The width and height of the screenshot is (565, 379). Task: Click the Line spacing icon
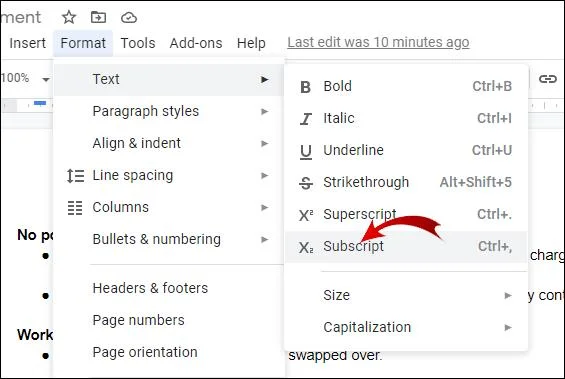point(75,176)
